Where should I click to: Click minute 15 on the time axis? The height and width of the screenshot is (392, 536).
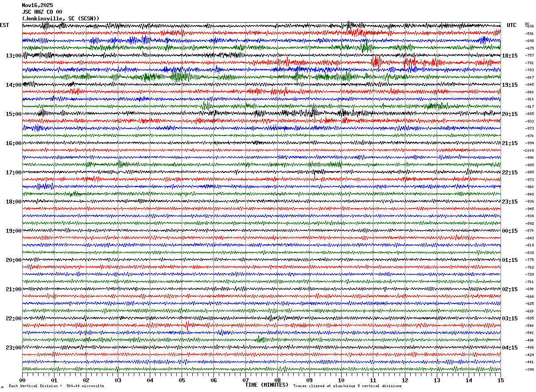tap(501, 380)
